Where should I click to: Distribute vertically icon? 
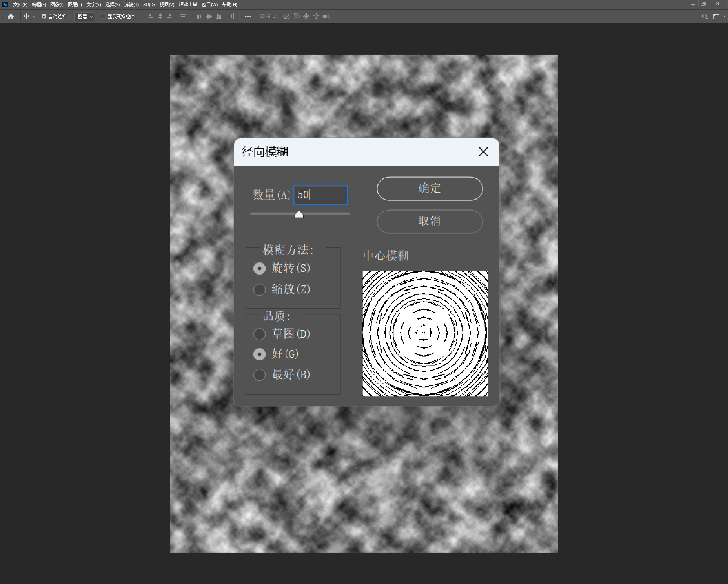tap(183, 16)
